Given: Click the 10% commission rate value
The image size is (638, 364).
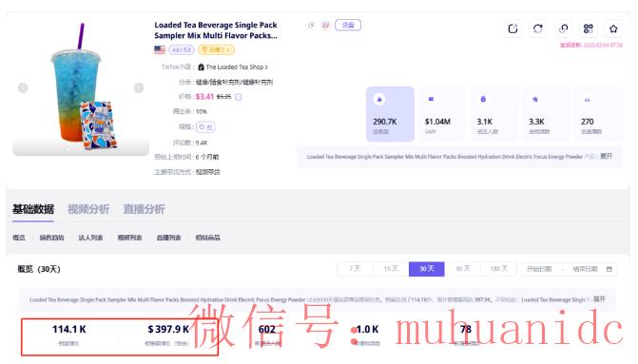Looking at the screenshot, I should (x=201, y=111).
